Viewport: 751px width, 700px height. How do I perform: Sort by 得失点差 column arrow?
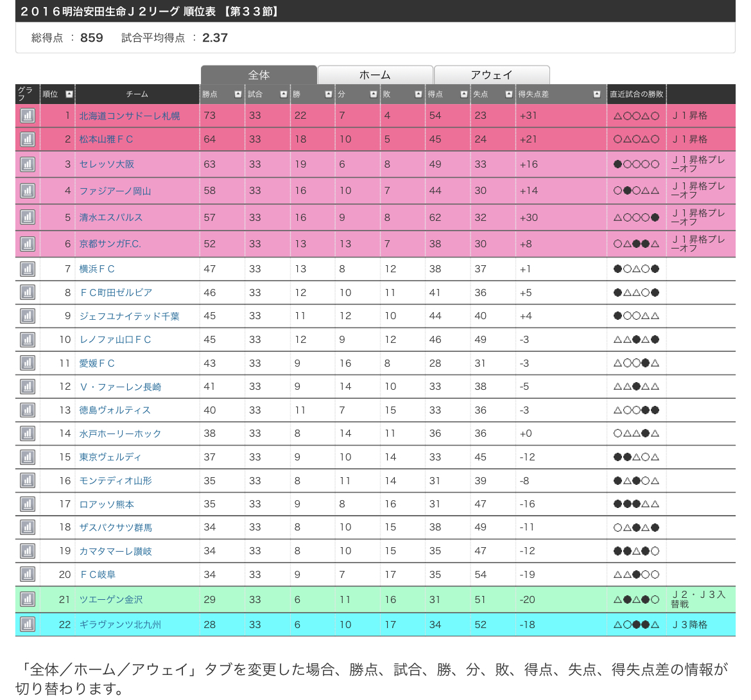[x=597, y=94]
